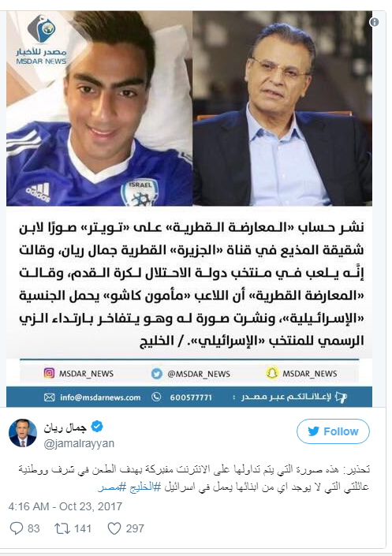
Task: Click the Twitter icon beside @MSDAR_NEWS
Action: [x=156, y=373]
